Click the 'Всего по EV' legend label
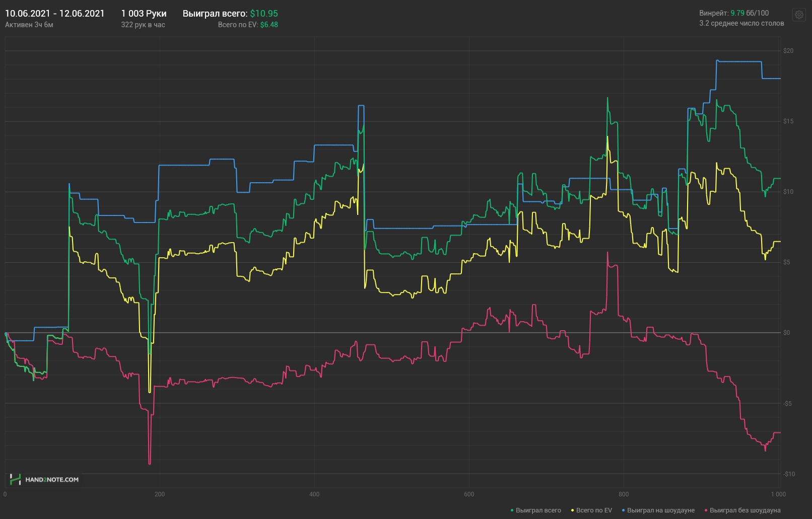The height and width of the screenshot is (519, 812). point(594,510)
